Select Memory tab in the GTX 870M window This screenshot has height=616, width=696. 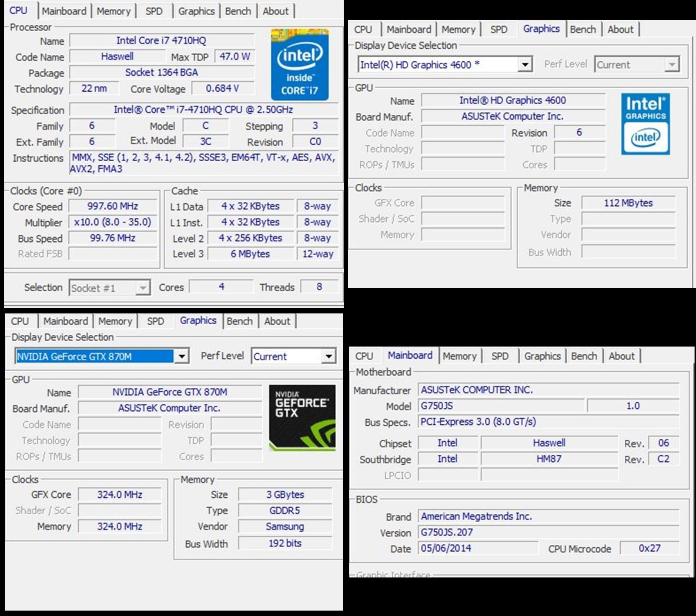[x=115, y=321]
